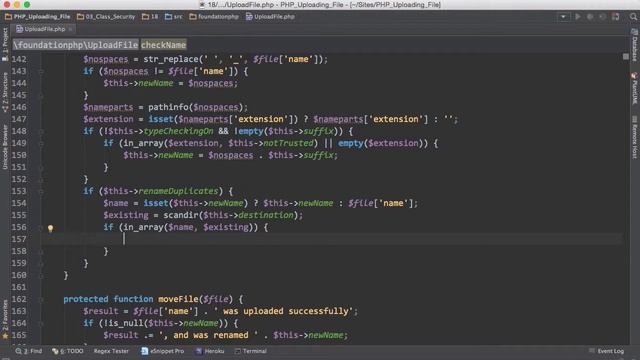This screenshot has width=640, height=360.
Task: Click 'str_replace' on line 142
Action: 171,59
